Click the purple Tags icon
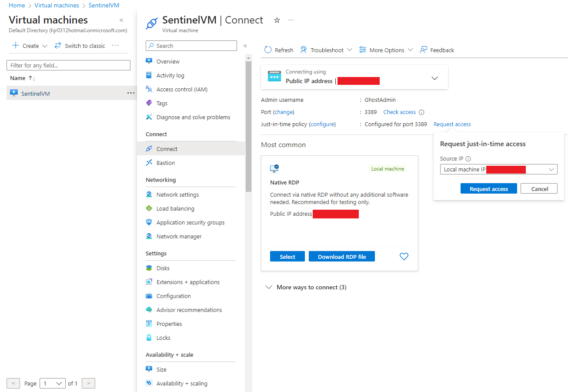This screenshot has height=392, width=568. pyautogui.click(x=149, y=103)
